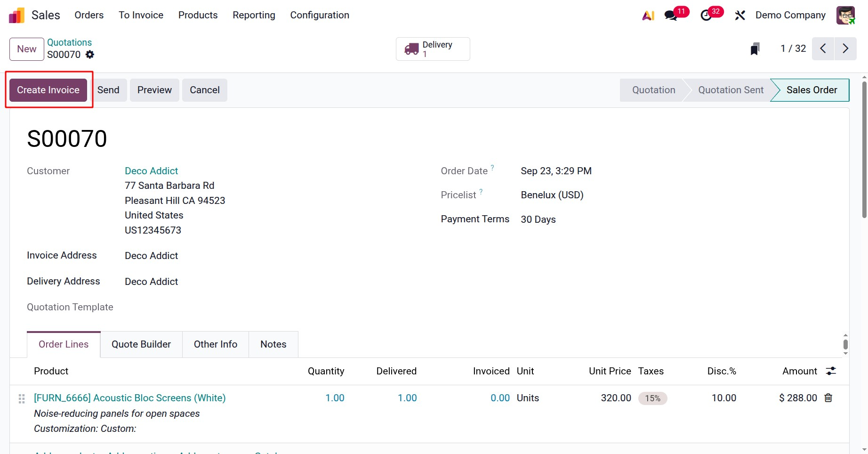Click the Create Invoice button
868x454 pixels.
[x=48, y=90]
